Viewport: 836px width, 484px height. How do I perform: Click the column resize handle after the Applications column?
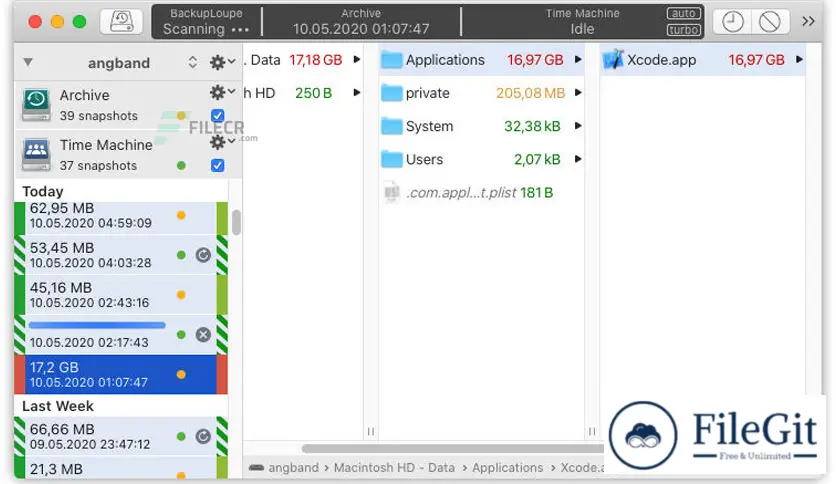592,431
